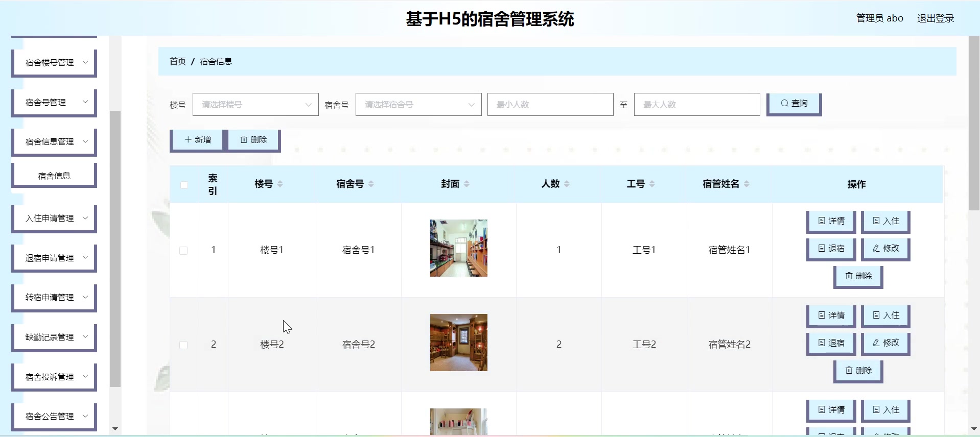Collapse 宿舍信息管理 sidebar menu
The image size is (980, 437).
click(x=54, y=142)
